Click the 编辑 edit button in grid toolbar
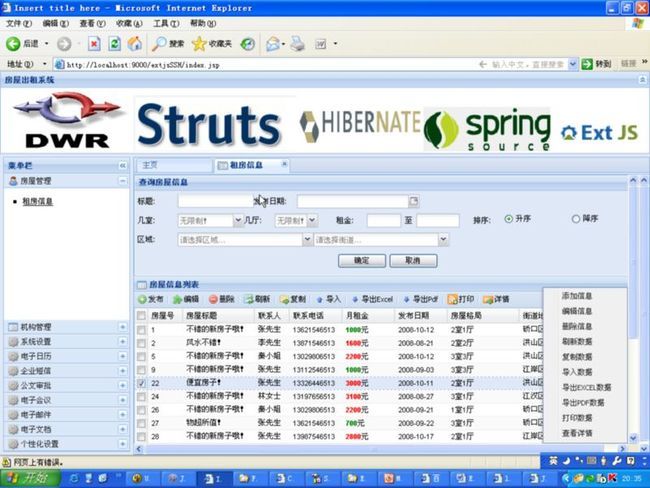Image resolution: width=650 pixels, height=488 pixels. click(x=186, y=299)
